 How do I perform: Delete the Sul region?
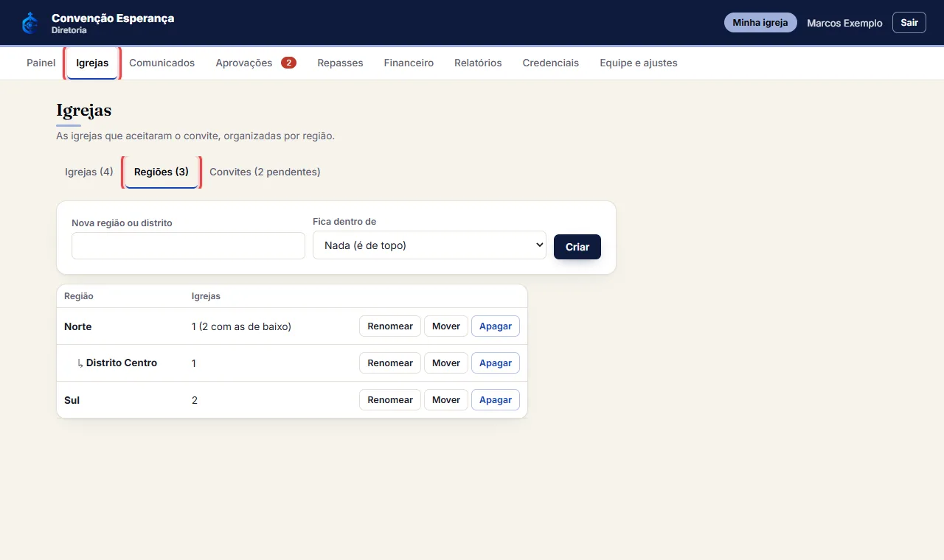tap(496, 399)
